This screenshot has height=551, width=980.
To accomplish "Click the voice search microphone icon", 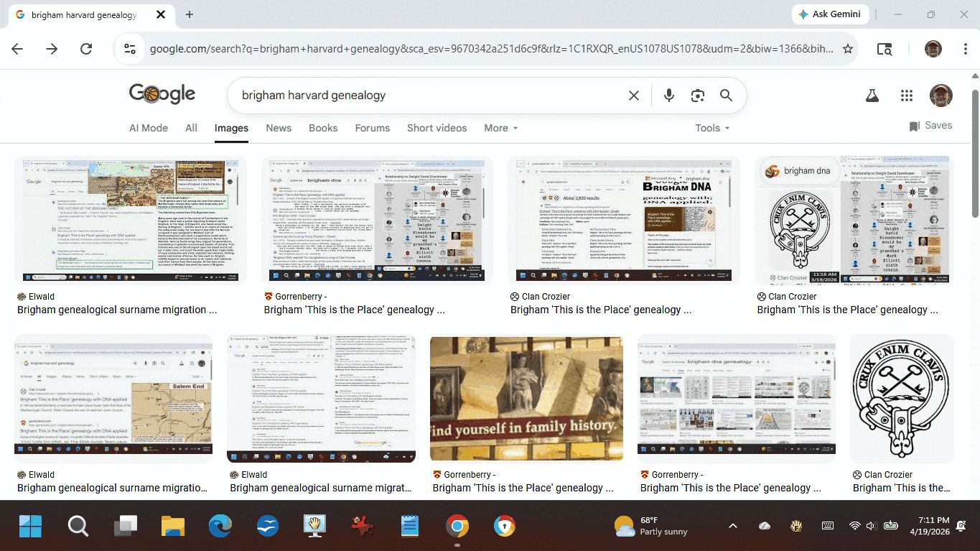I will coord(669,96).
